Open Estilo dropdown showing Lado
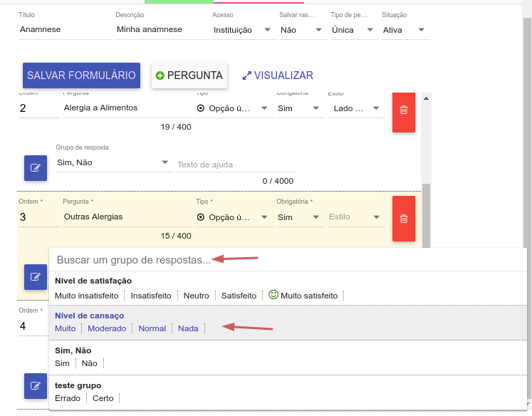The width and height of the screenshot is (532, 416). 356,108
